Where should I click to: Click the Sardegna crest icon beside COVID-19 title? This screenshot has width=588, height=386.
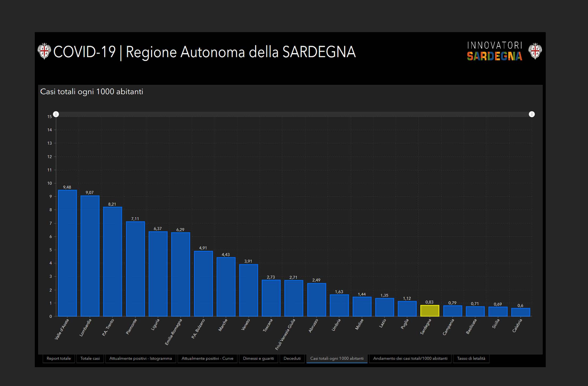(44, 51)
